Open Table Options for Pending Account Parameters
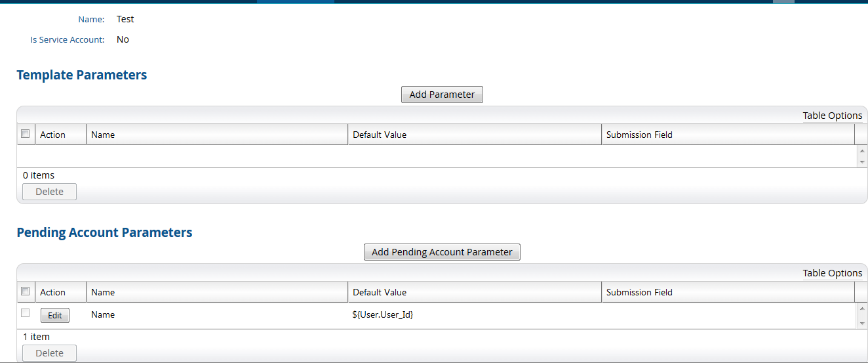Viewport: 868px width, 363px height. tap(832, 273)
